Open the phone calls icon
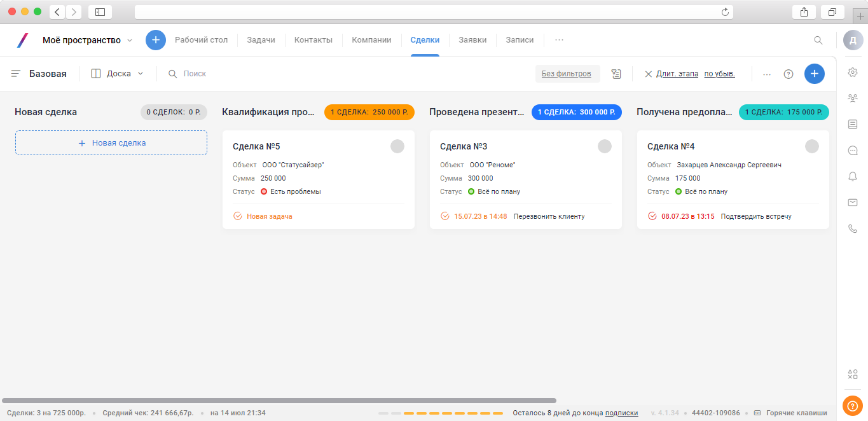Screen dimensions: 868x421 (x=853, y=229)
